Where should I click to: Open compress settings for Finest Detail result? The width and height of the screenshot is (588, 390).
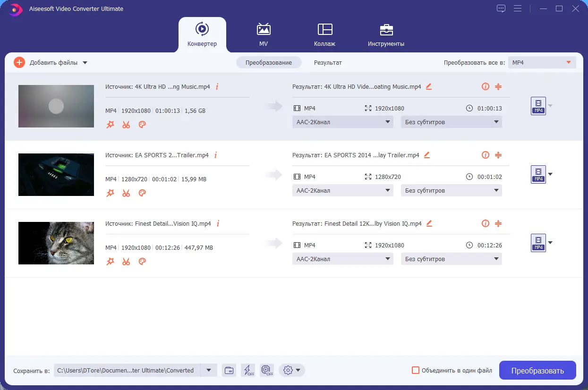498,223
